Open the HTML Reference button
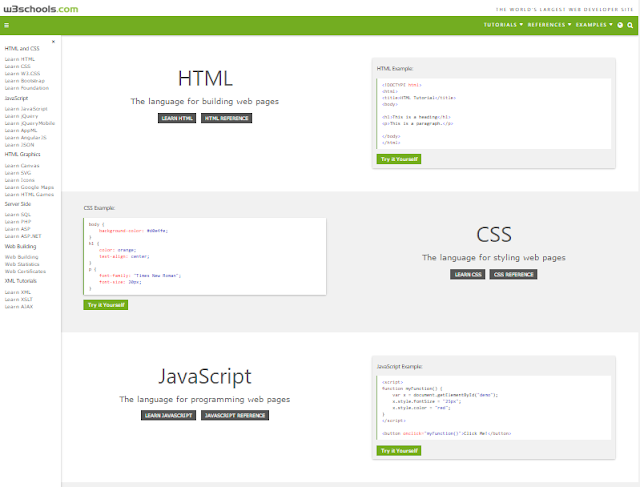Image resolution: width=640 pixels, height=487 pixels. point(226,118)
